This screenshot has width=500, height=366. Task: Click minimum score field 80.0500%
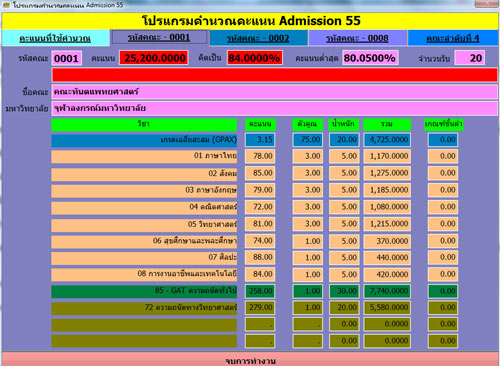370,58
